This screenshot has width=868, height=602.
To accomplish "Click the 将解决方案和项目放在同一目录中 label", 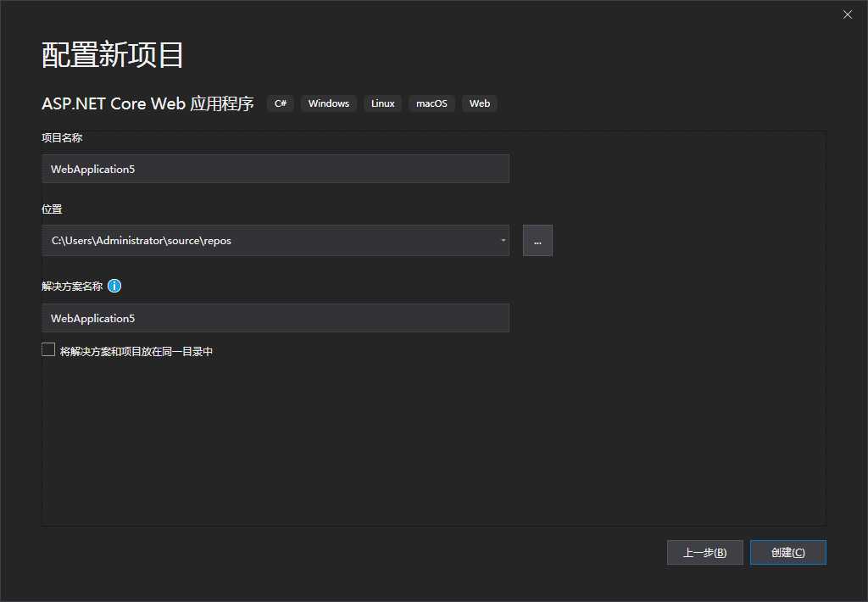I will point(136,352).
